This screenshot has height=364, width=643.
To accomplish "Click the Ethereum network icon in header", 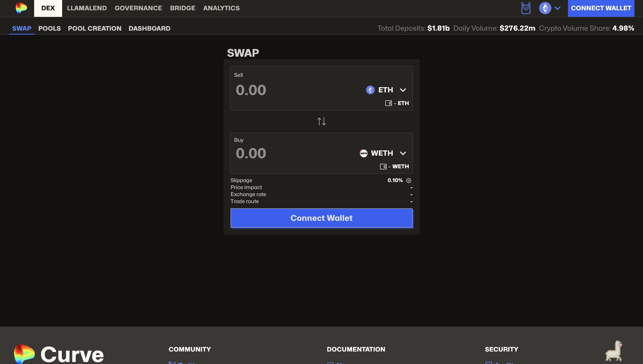I will pos(545,8).
